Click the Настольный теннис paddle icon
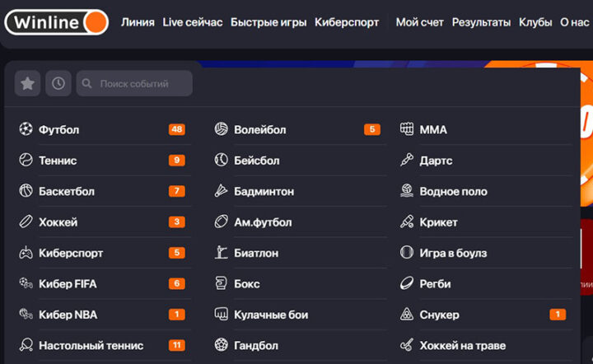Screen dimensions: 593x364 (26, 345)
